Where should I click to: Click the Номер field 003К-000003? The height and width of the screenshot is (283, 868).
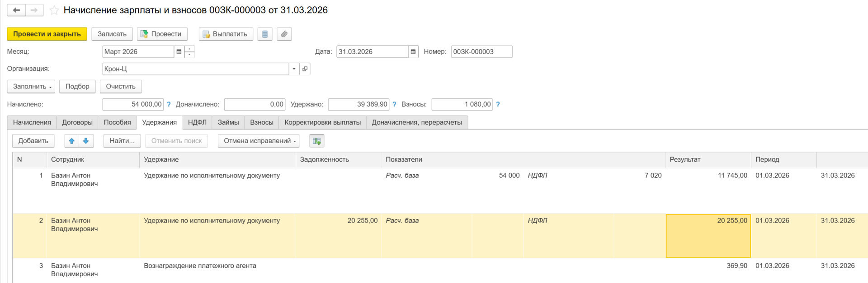tap(481, 51)
